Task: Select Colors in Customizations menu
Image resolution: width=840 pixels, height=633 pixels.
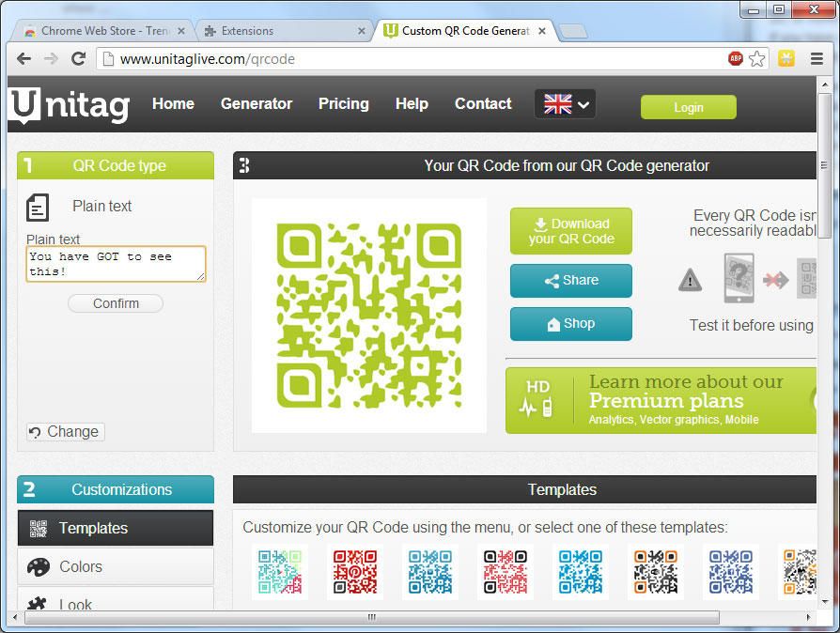Action: tap(116, 566)
